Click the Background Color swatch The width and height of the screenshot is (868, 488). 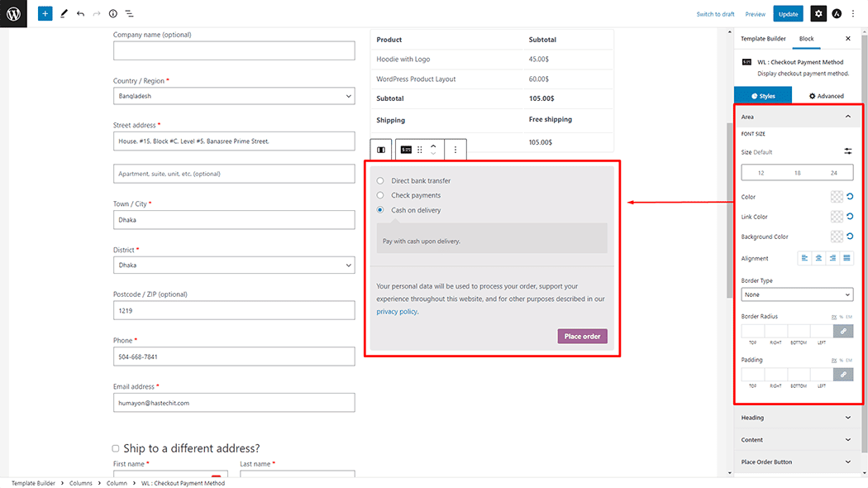pos(837,237)
